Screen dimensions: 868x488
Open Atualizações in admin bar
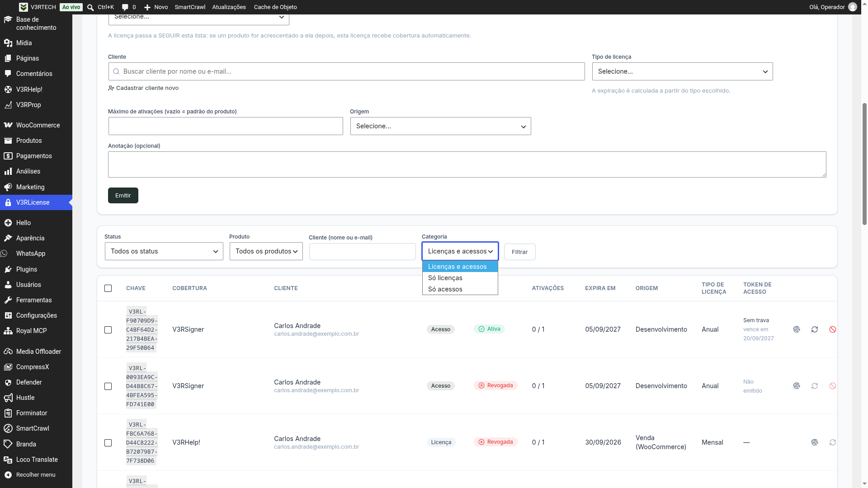(x=229, y=7)
